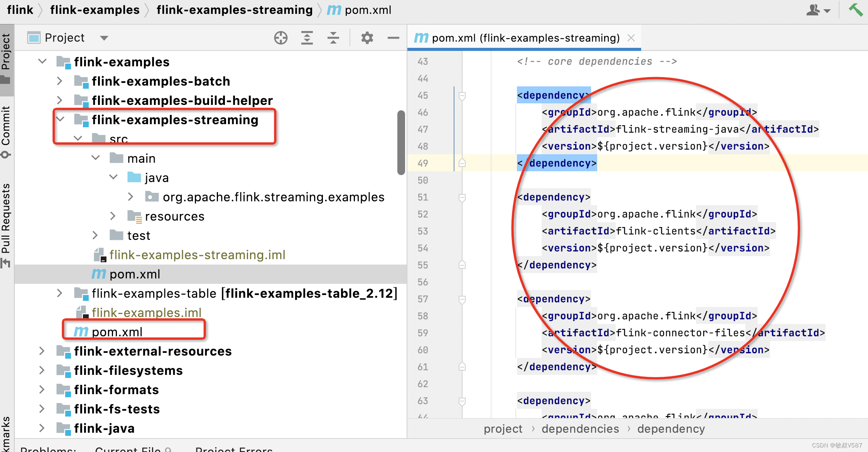Expand org.apache.flink.streaming.examples package

click(x=130, y=197)
